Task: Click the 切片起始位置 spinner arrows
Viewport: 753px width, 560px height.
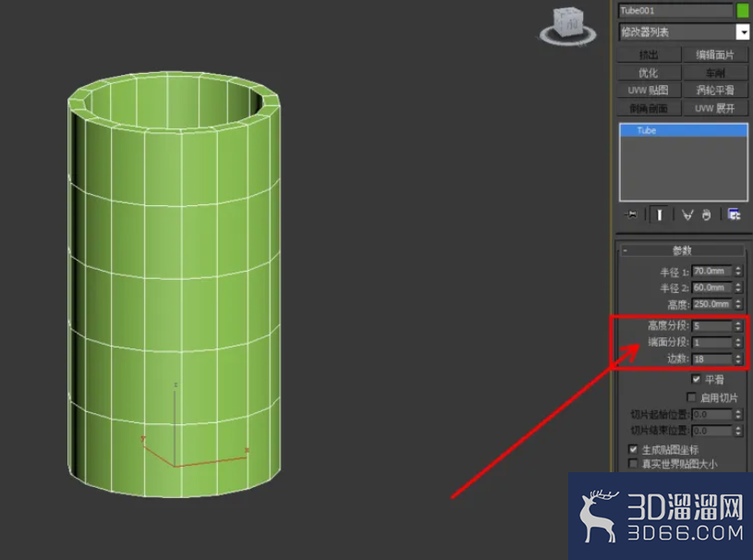Action: 738,415
